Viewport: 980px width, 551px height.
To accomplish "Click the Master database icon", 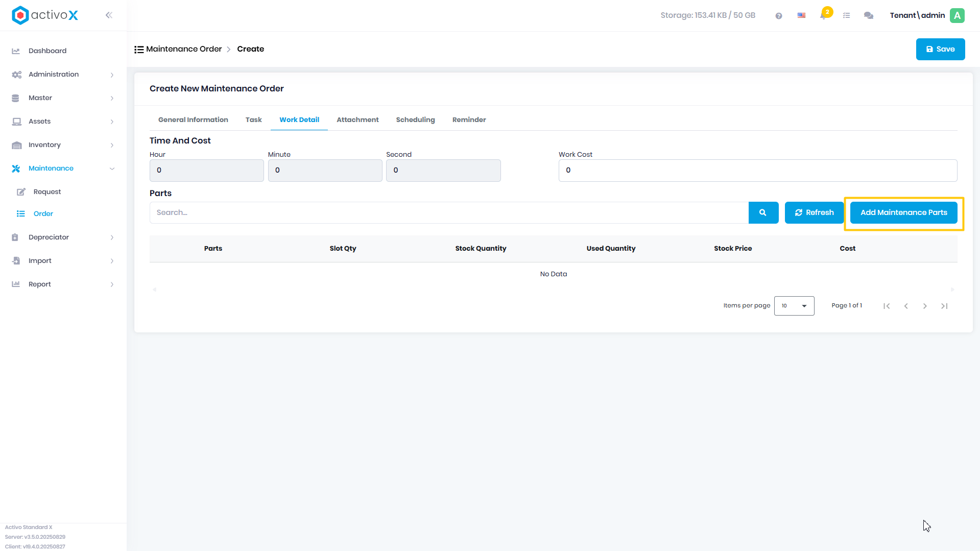I will 15,98.
